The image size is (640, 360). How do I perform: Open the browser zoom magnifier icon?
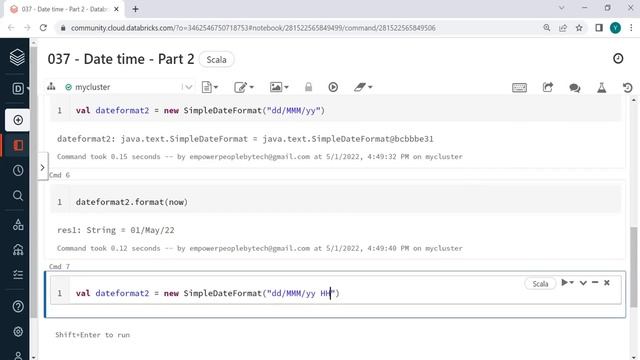click(547, 28)
